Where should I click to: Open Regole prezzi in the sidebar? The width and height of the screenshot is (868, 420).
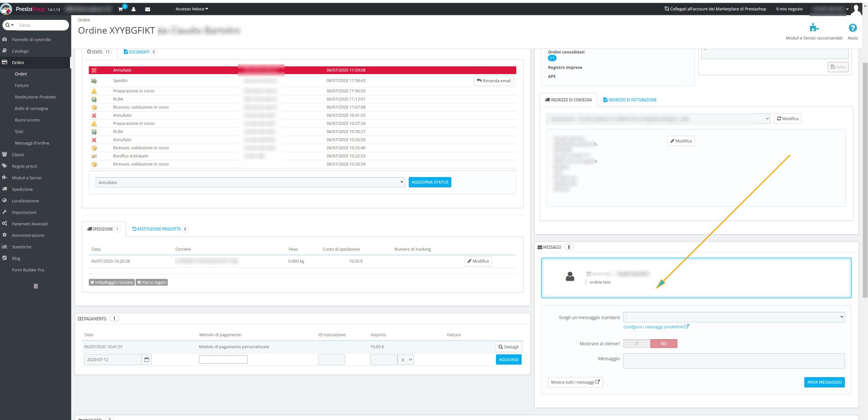click(x=24, y=166)
